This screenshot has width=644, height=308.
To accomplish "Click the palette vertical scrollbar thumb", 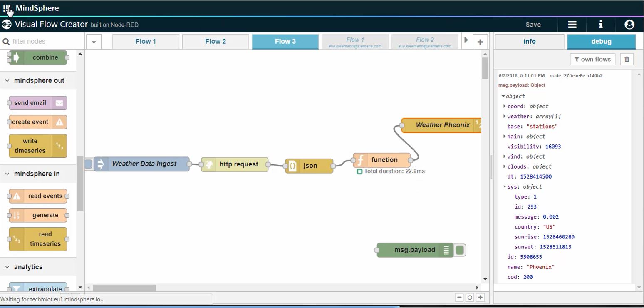I will pos(80,183).
